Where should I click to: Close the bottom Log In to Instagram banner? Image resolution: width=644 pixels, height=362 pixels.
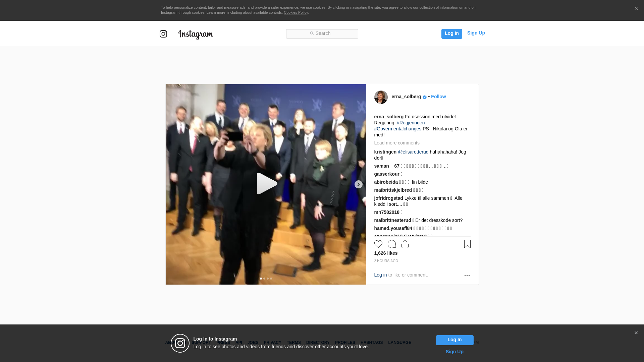pyautogui.click(x=636, y=333)
